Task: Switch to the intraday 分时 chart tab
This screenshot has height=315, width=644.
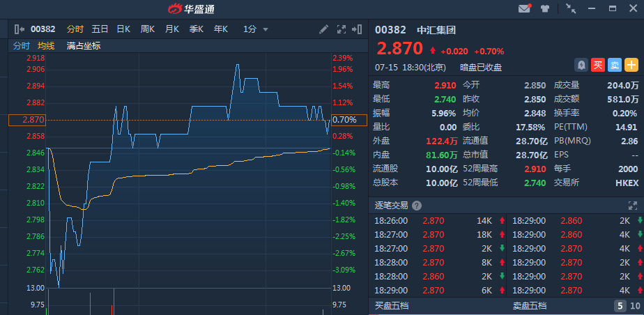Action: tap(75, 29)
